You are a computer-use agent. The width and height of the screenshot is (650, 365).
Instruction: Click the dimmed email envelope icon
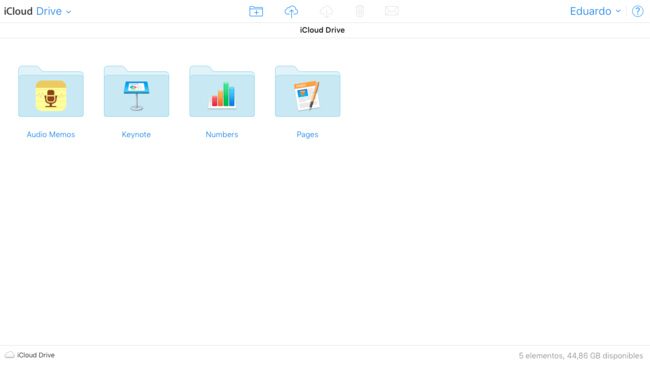[x=391, y=11]
